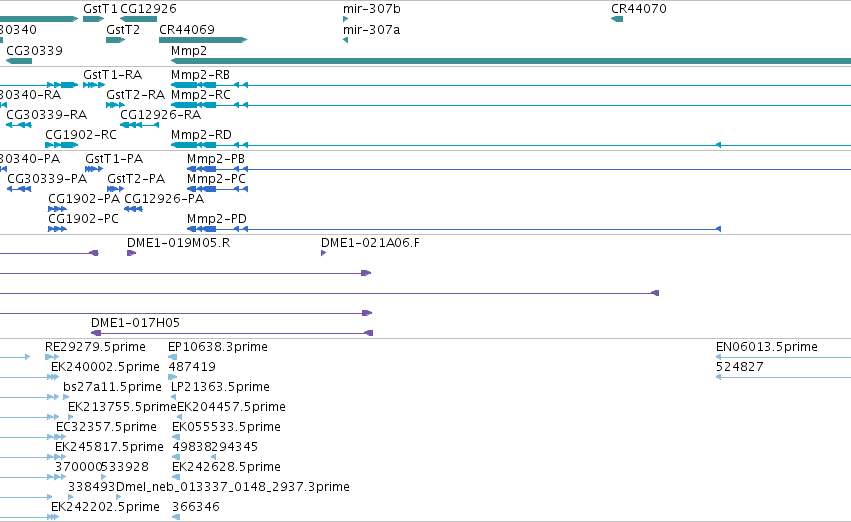Click the 524827 feature label
Screen dimensions: 851x522
(x=740, y=366)
